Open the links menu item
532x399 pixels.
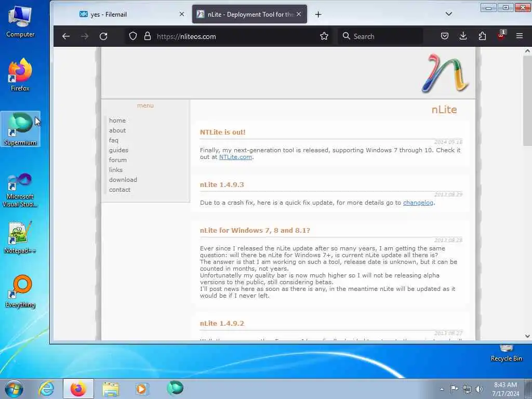tap(116, 170)
